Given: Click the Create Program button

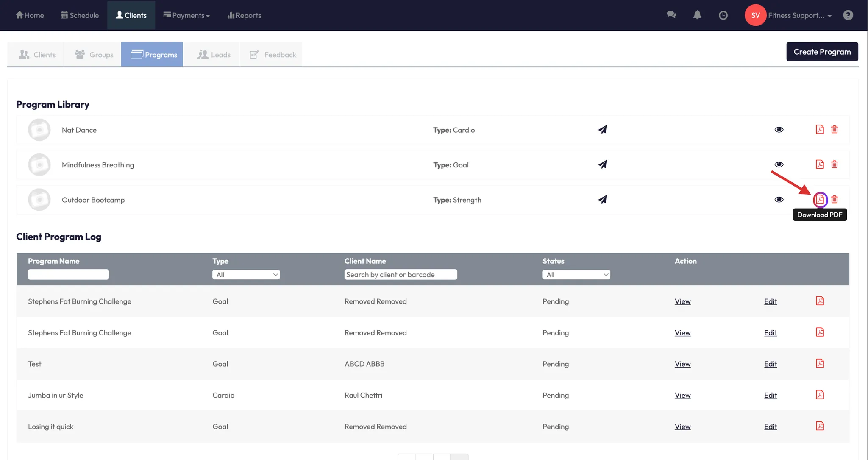Looking at the screenshot, I should [x=822, y=52].
